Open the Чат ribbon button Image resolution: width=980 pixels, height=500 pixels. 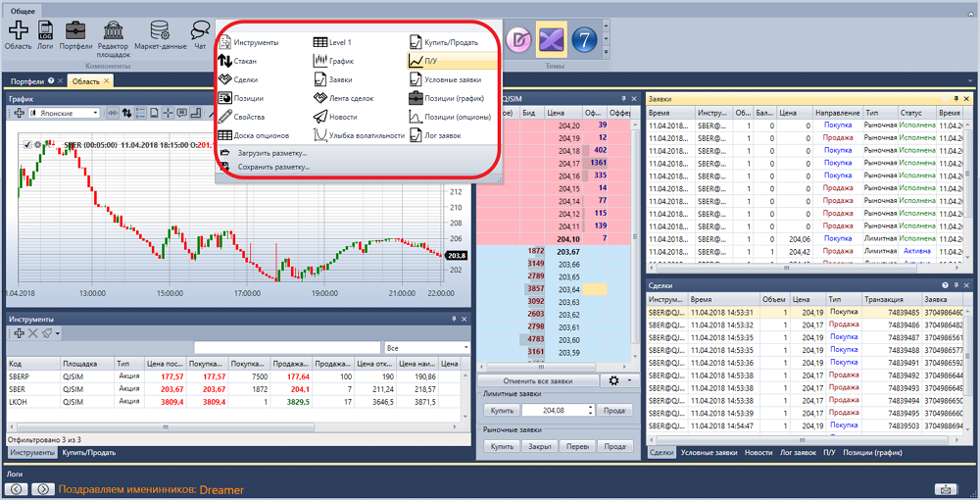[200, 35]
